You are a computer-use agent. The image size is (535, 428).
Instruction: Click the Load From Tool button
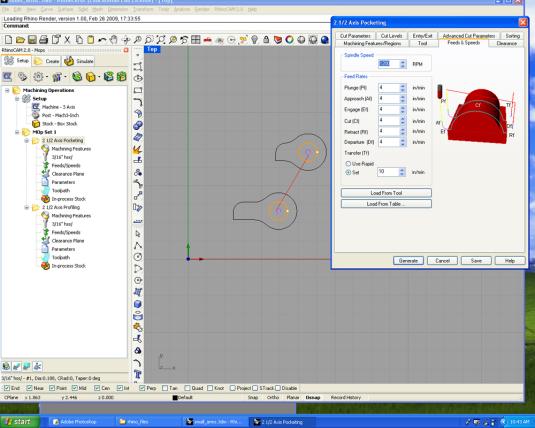pyautogui.click(x=386, y=193)
